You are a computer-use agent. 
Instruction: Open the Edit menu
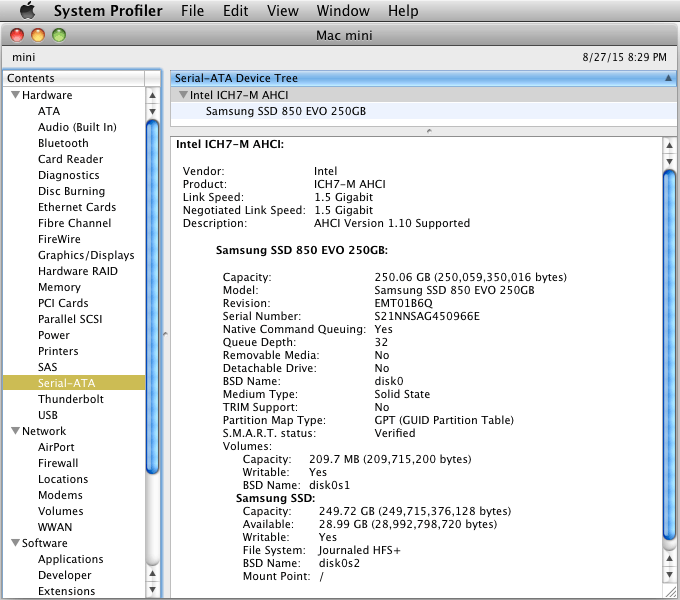tap(235, 10)
